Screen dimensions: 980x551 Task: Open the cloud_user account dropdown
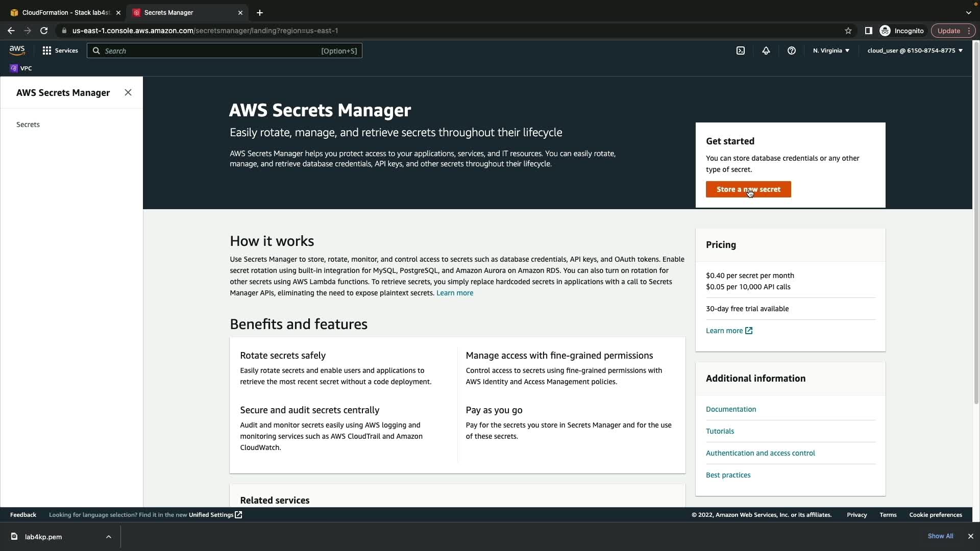[x=915, y=51]
